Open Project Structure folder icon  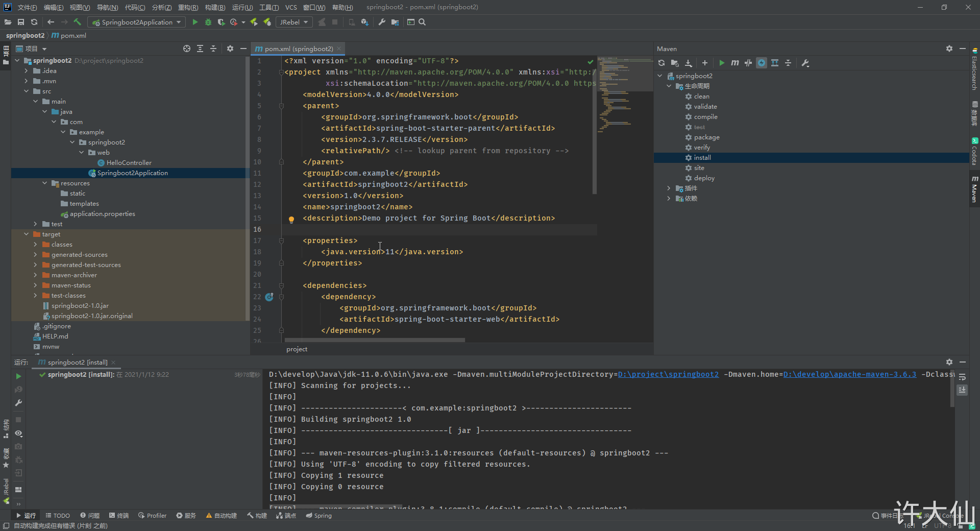point(395,22)
